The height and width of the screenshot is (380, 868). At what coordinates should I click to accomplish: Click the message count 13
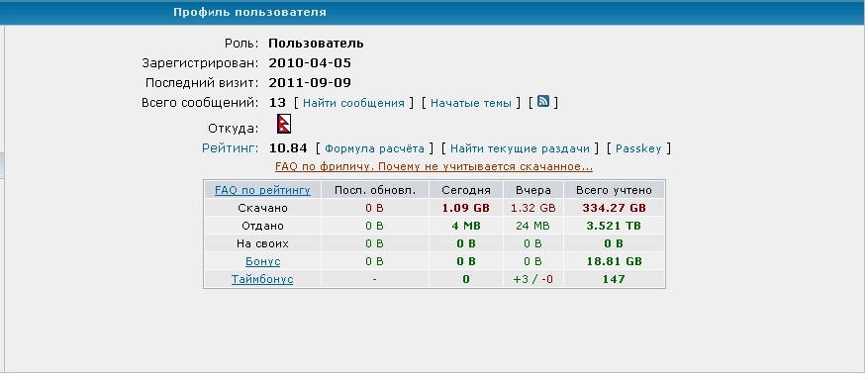coord(277,102)
